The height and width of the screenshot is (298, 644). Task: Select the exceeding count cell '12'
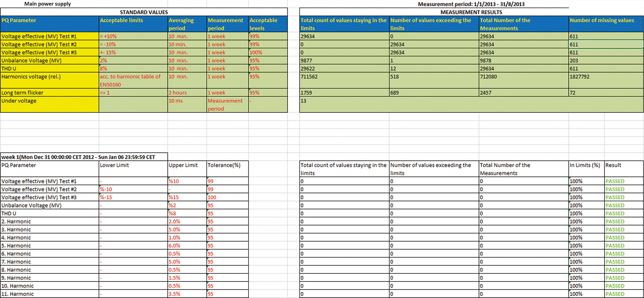tap(434, 68)
